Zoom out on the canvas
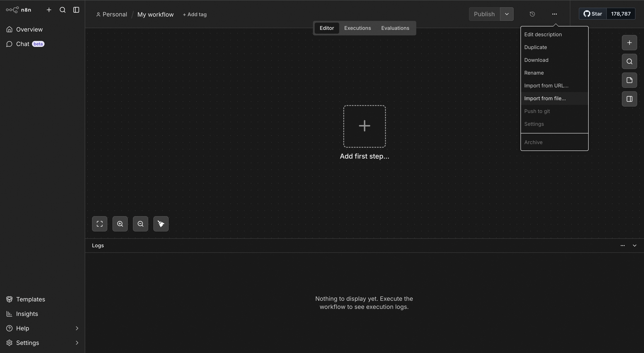 141,224
